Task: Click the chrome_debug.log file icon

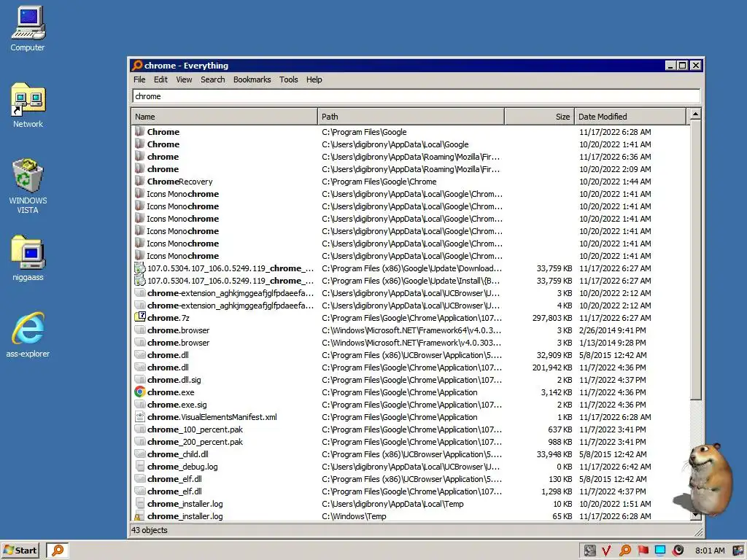Action: 139,466
